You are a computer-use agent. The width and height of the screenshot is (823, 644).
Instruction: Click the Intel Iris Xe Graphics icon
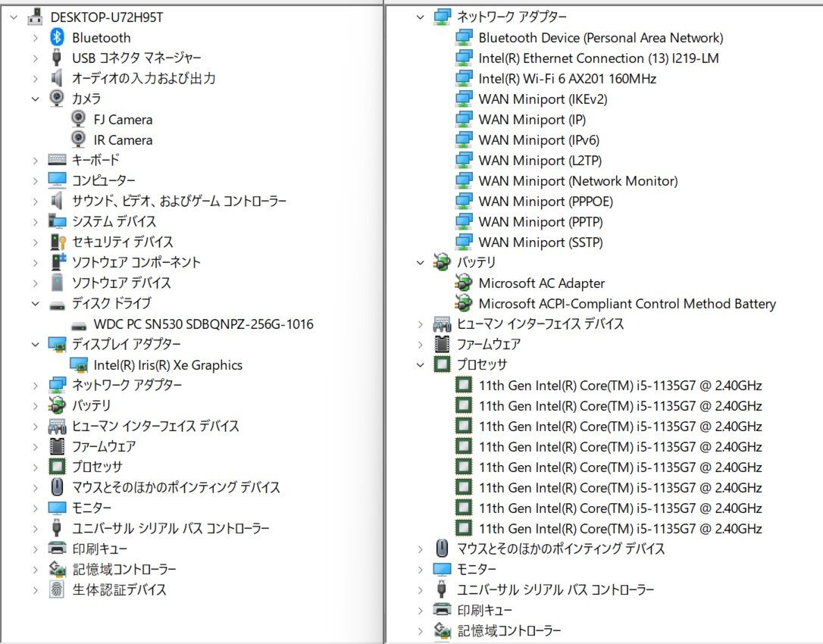coord(79,365)
